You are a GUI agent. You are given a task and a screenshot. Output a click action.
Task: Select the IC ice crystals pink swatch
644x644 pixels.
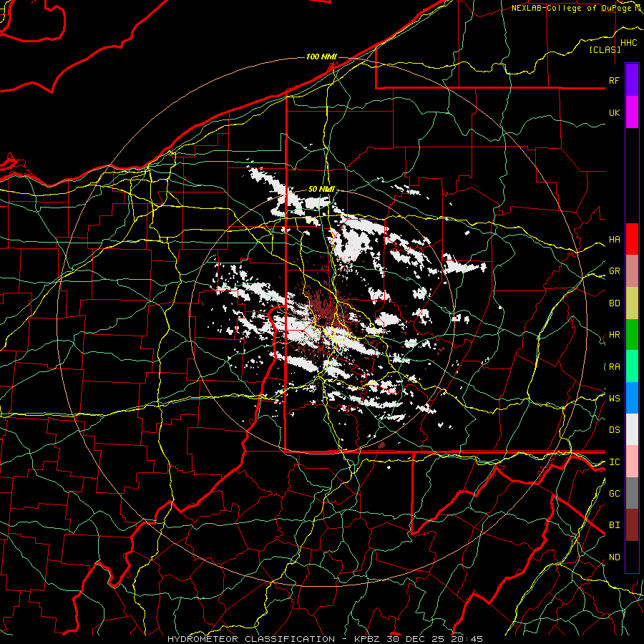point(632,462)
